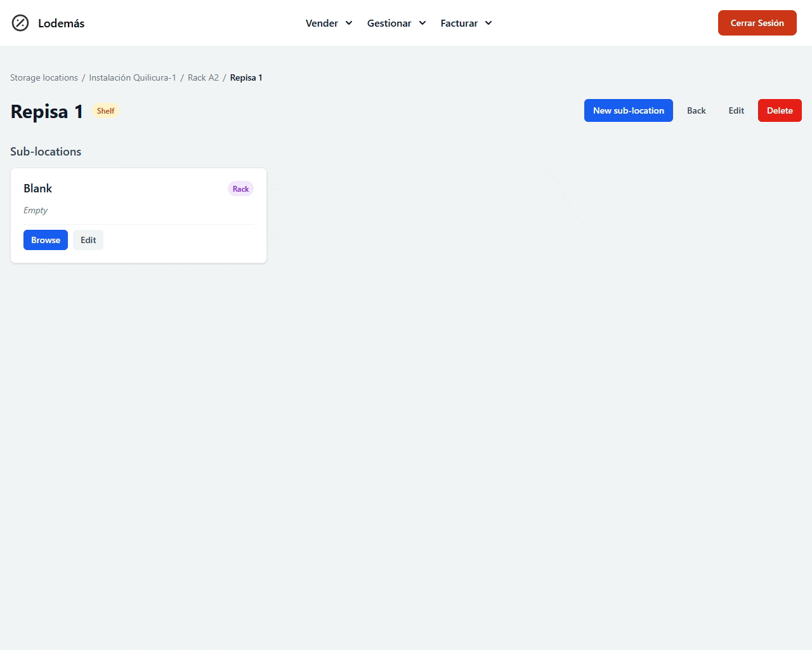Open the Gestionar menu
812x650 pixels.
[x=389, y=23]
